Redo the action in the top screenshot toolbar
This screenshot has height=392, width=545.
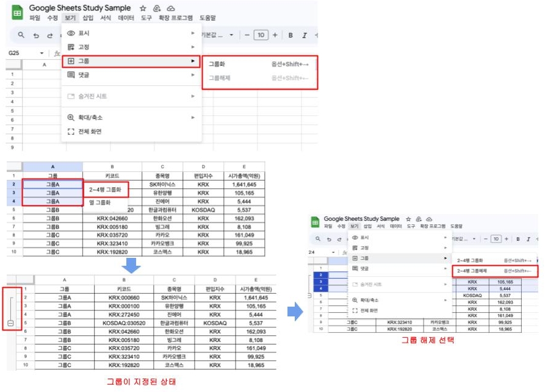[x=49, y=35]
